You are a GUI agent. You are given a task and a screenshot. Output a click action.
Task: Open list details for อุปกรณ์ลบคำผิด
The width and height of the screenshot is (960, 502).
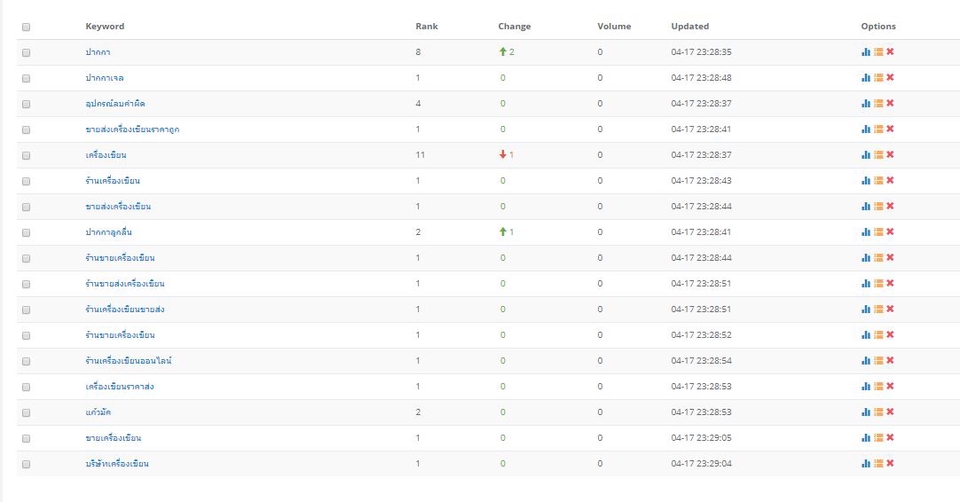coord(879,103)
